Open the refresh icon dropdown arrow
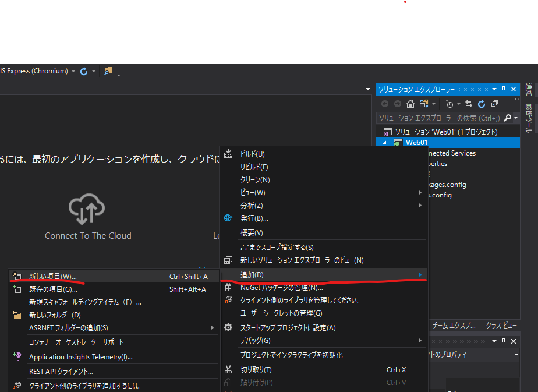 [93, 72]
